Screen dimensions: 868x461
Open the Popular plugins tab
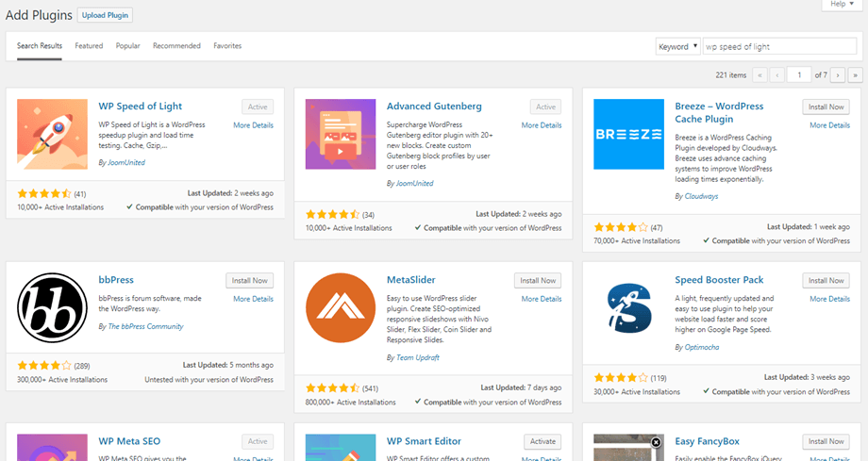[x=128, y=46]
